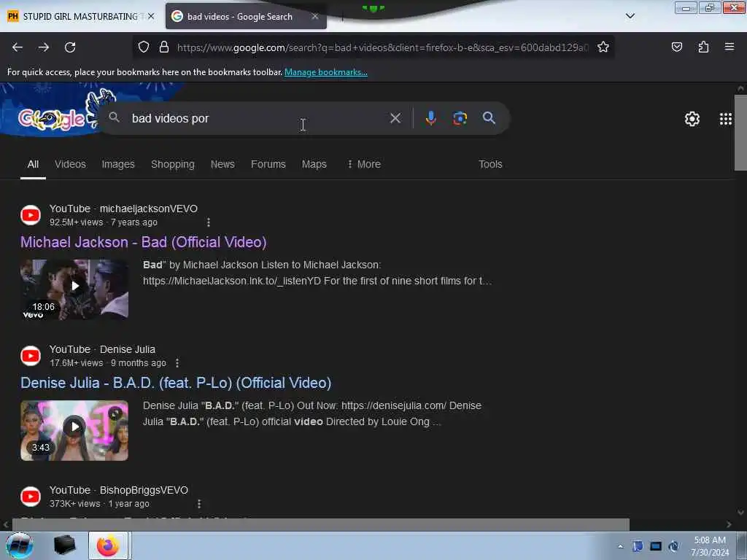This screenshot has height=560, width=747.
Task: Open the options menu for the BishopBriggsVEVO result
Action: click(x=199, y=504)
